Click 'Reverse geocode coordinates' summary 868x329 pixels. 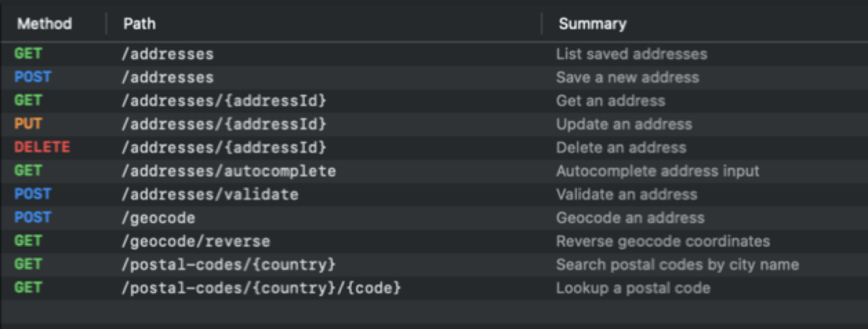[x=663, y=242]
